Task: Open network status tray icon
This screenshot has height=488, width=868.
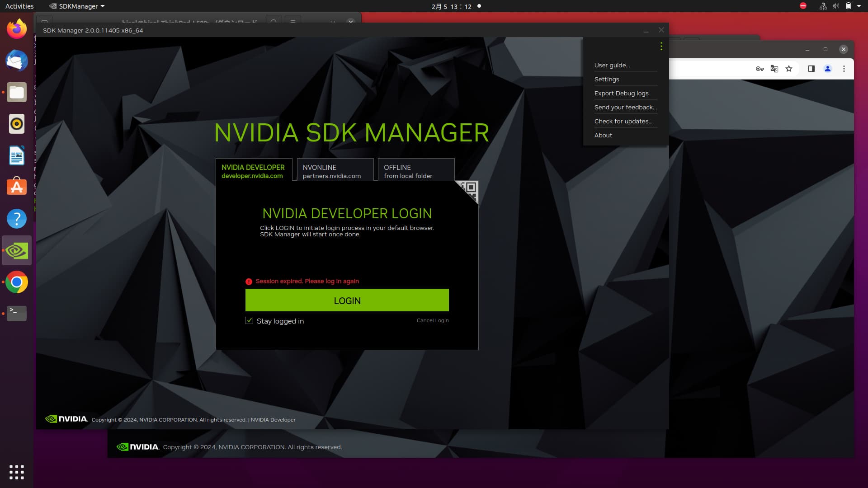Action: click(x=823, y=6)
